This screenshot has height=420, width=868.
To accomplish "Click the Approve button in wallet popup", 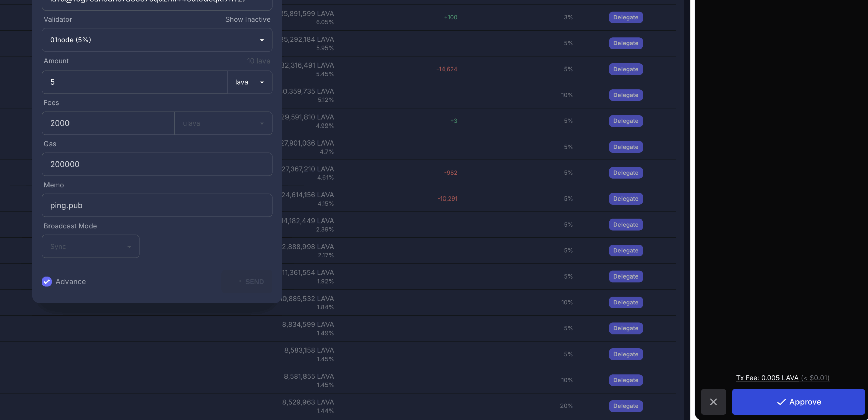I will (x=798, y=402).
